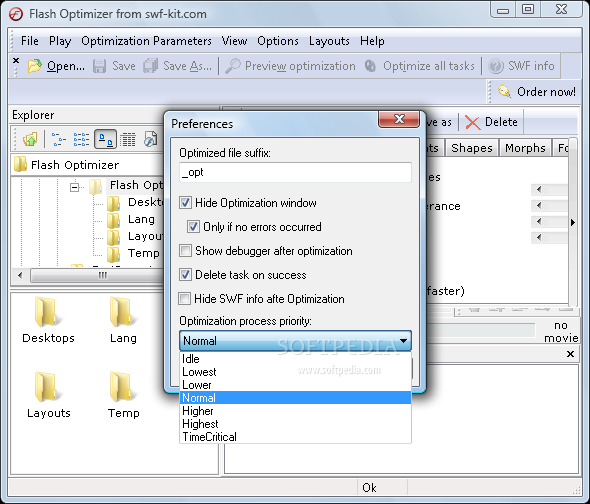
Task: Select Highest priority option
Action: [x=295, y=424]
